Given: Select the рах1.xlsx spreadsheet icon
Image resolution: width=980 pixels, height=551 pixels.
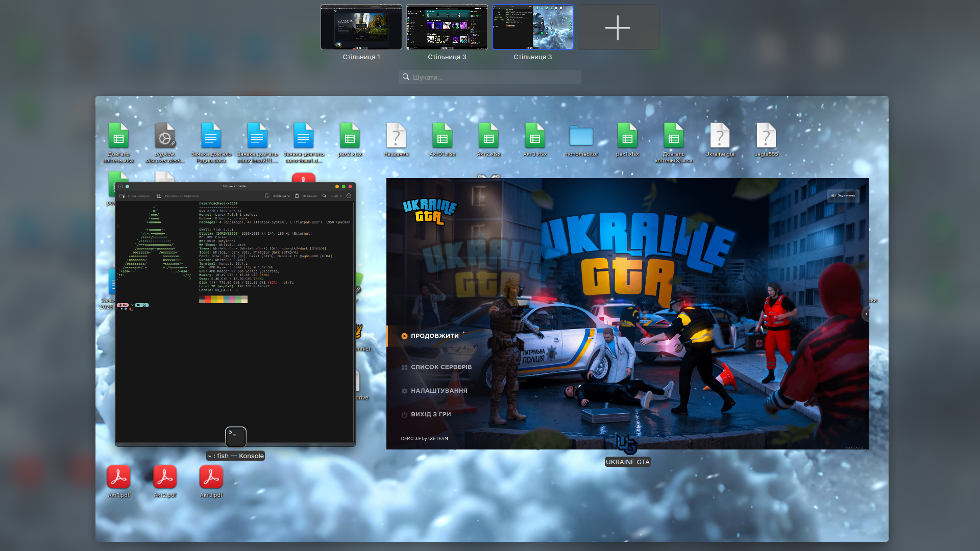Looking at the screenshot, I should (x=627, y=136).
